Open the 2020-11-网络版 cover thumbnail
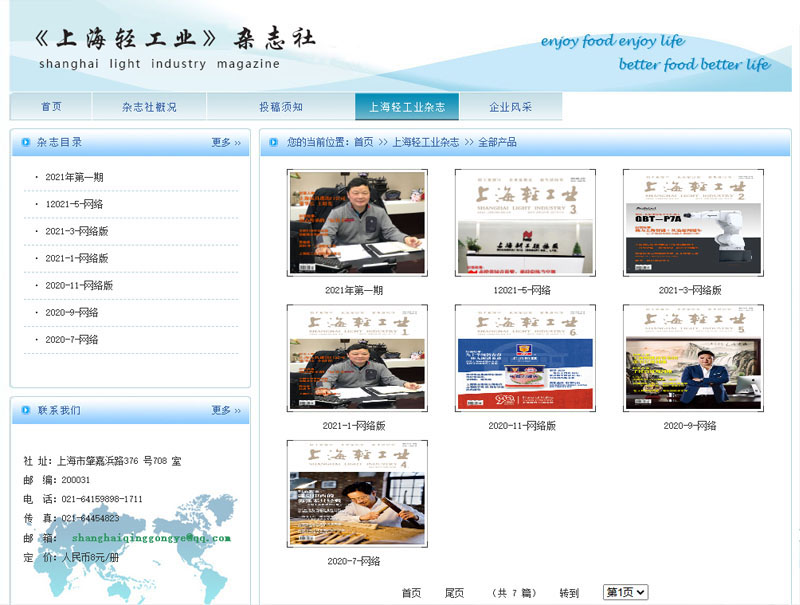Viewport: 800px width, 605px height. pos(525,358)
